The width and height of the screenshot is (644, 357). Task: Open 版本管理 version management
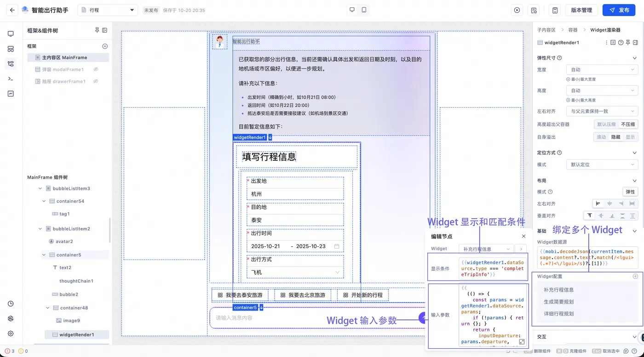[x=582, y=10]
